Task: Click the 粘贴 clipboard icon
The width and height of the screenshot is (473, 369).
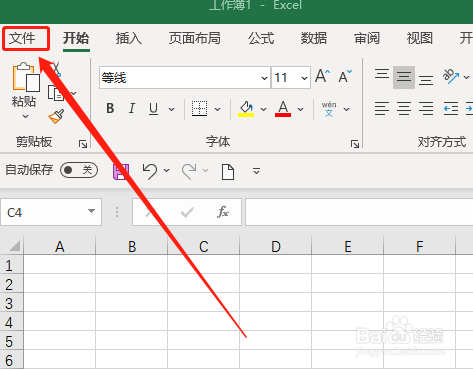Action: pyautogui.click(x=25, y=77)
